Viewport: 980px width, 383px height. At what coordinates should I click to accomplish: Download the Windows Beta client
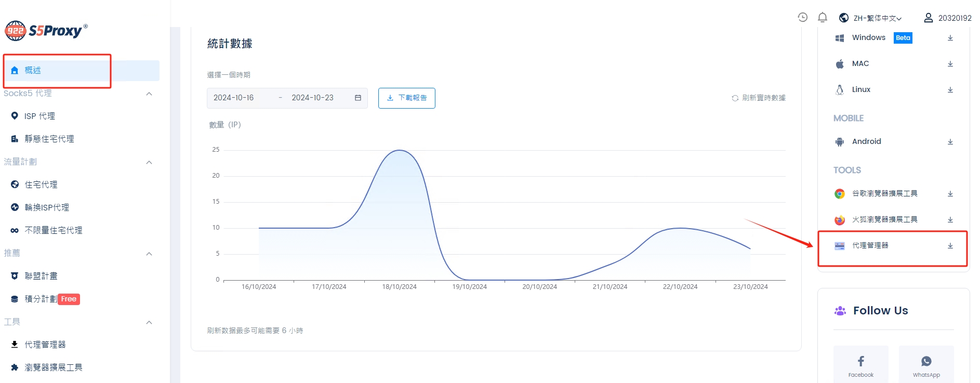click(950, 38)
